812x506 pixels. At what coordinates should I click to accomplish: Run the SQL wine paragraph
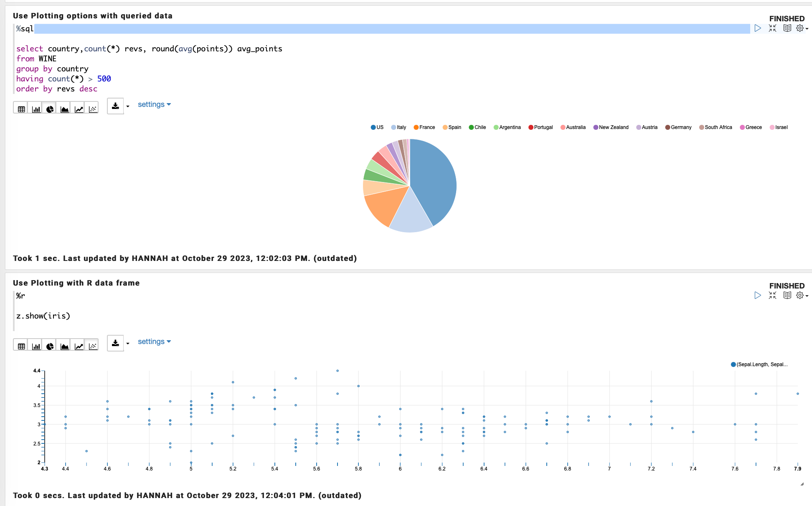tap(758, 28)
